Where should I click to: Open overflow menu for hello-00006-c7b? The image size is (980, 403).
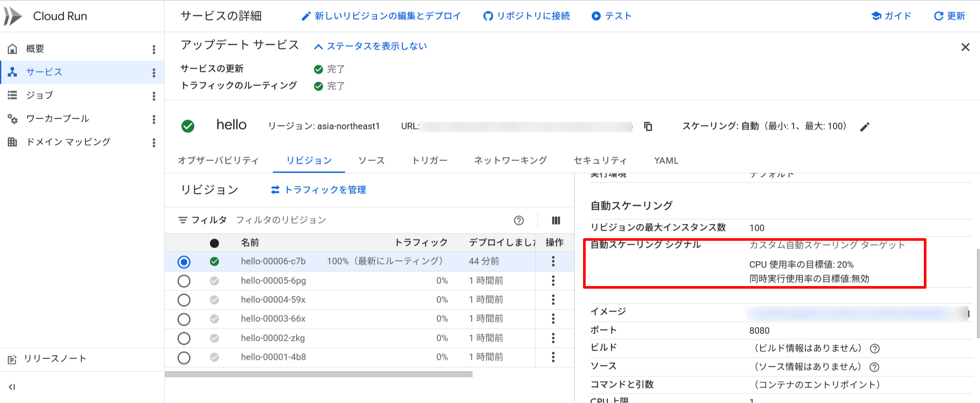(x=553, y=261)
